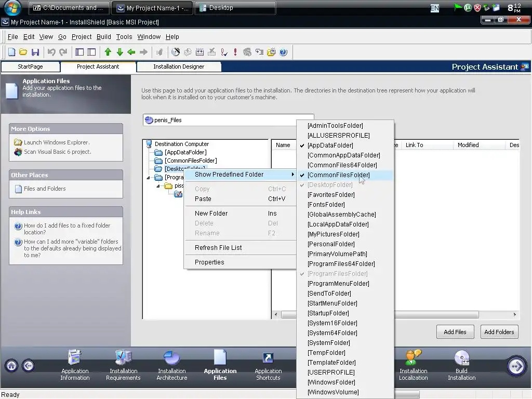Click Launch Windows Explorer link

point(57,142)
